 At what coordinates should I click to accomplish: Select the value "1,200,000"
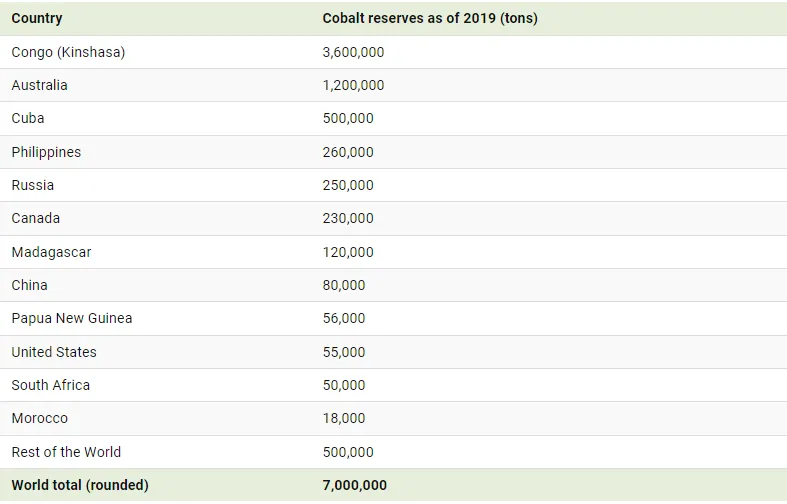[x=353, y=85]
